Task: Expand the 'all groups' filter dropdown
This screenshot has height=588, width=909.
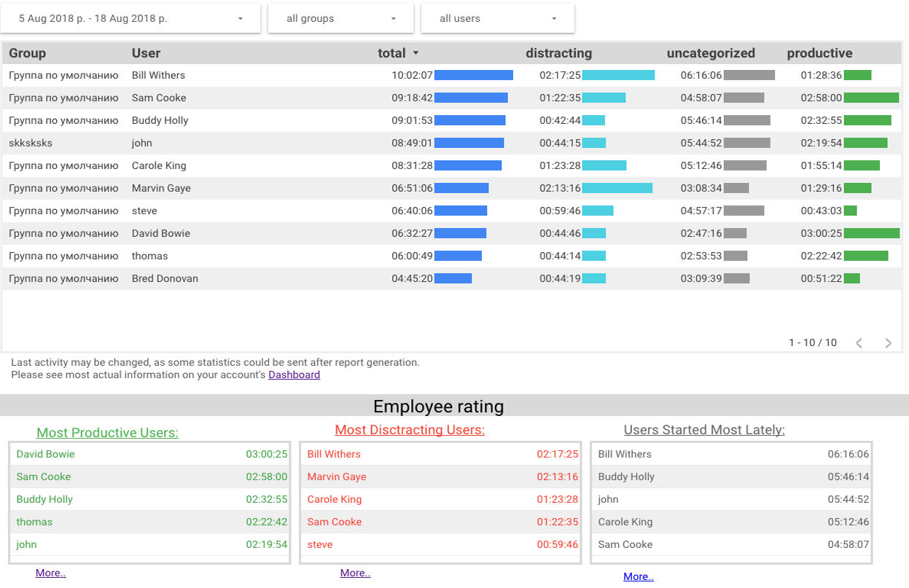Action: tap(340, 17)
